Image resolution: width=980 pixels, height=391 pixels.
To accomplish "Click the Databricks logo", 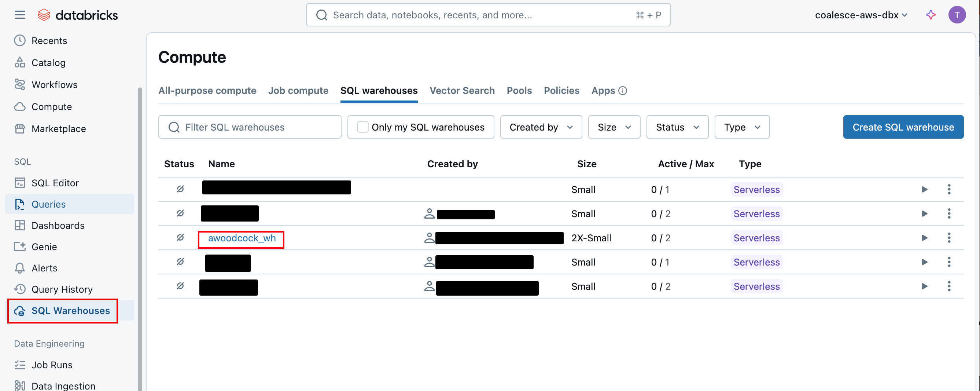I will point(78,15).
